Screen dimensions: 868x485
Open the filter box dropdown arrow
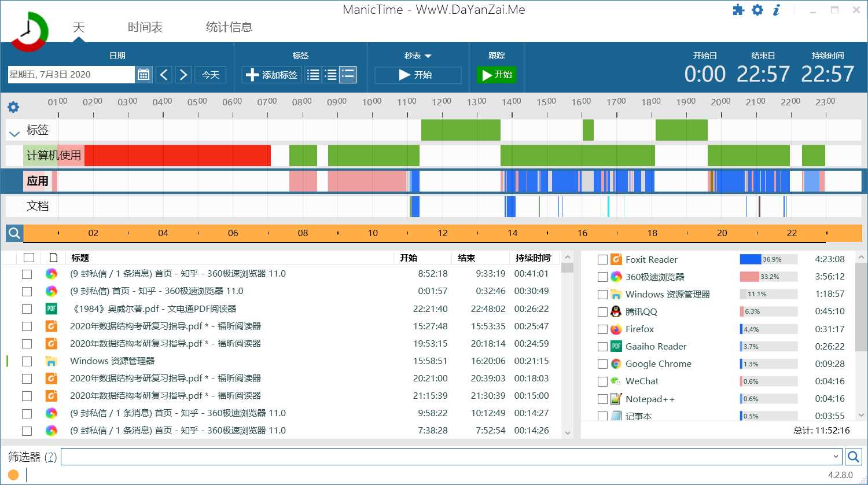click(836, 457)
